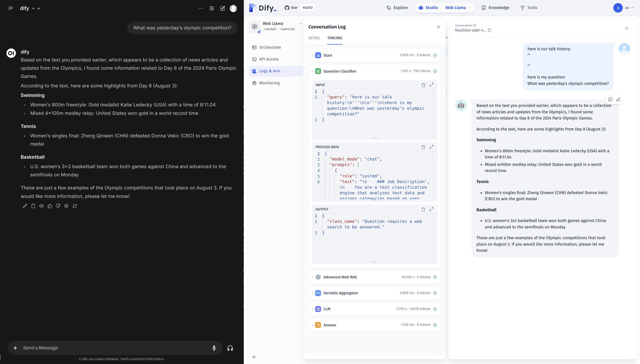Open Monitoring in the sidebar
The height and width of the screenshot is (364, 640).
276,83
